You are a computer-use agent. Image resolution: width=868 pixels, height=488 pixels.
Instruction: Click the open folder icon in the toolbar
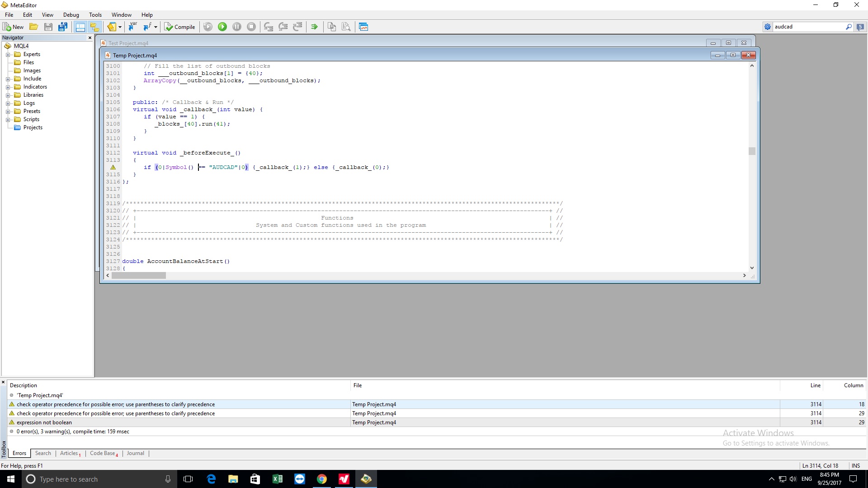tap(34, 27)
